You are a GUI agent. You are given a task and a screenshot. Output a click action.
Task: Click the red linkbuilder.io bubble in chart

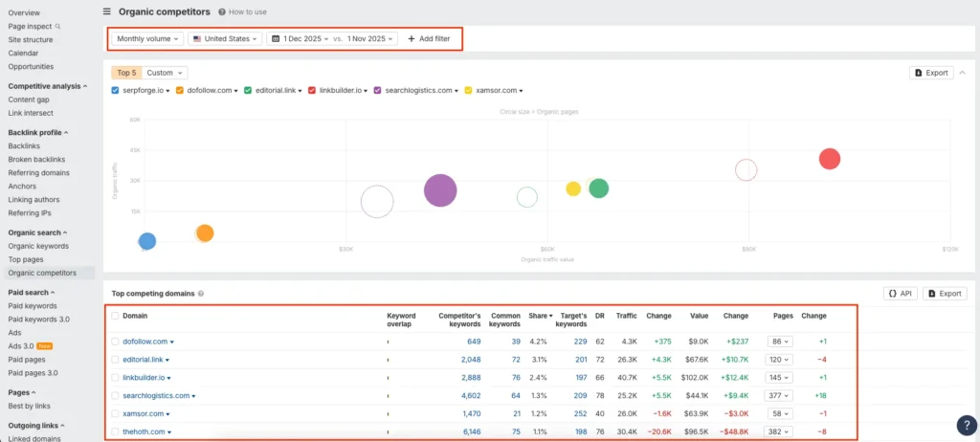tap(830, 159)
